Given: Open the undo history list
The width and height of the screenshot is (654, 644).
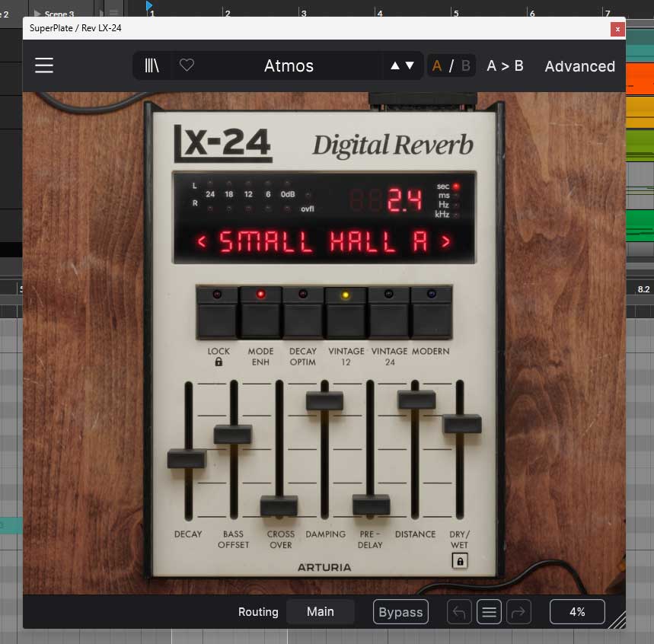Looking at the screenshot, I should tap(489, 612).
